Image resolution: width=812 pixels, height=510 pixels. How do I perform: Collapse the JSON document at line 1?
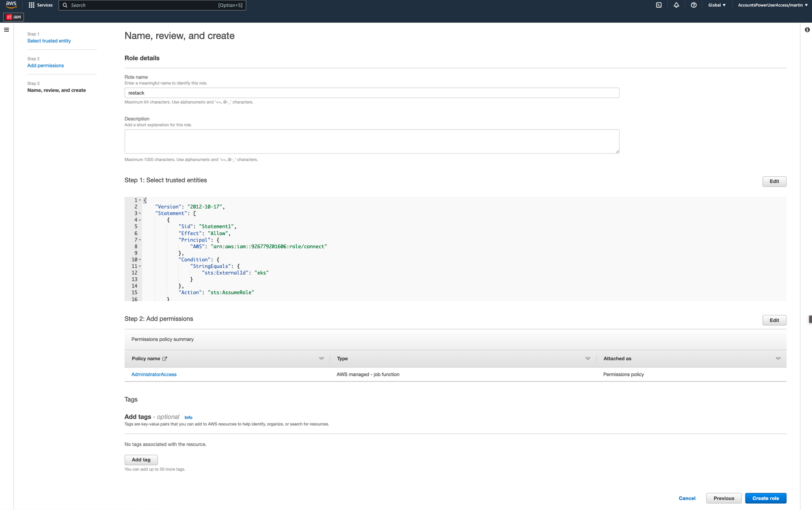point(140,200)
